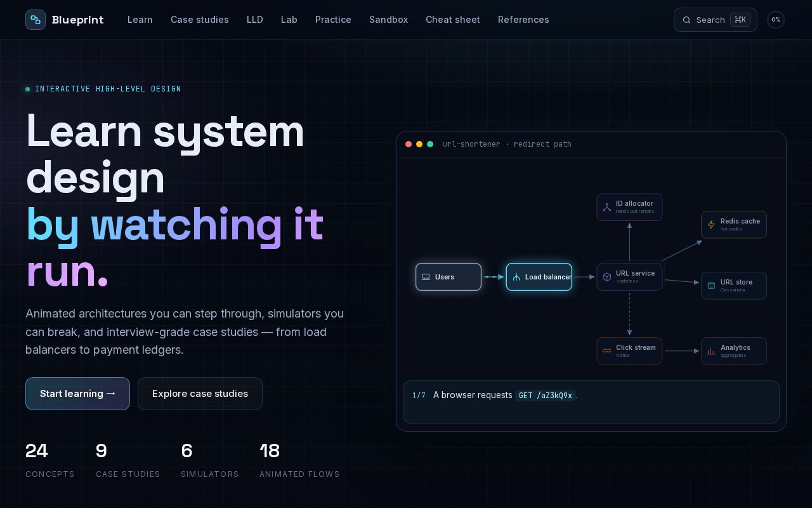The height and width of the screenshot is (508, 812).
Task: Open the Learn nav item
Action: point(140,20)
